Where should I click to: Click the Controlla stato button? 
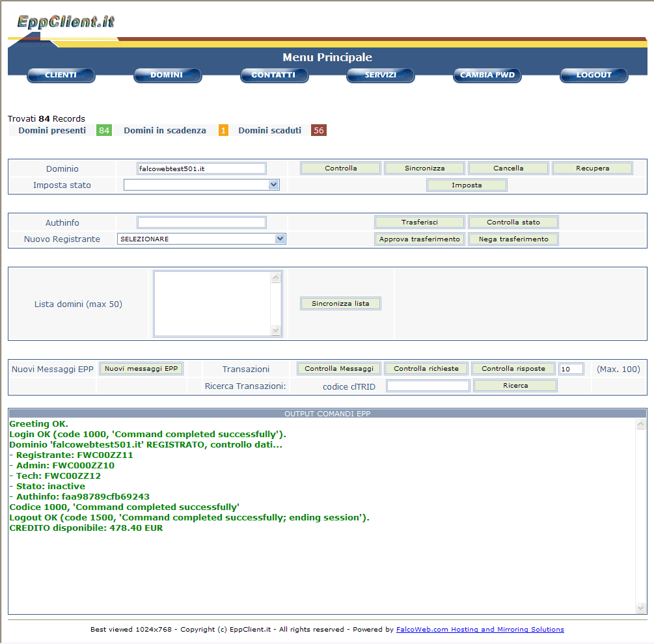(513, 222)
